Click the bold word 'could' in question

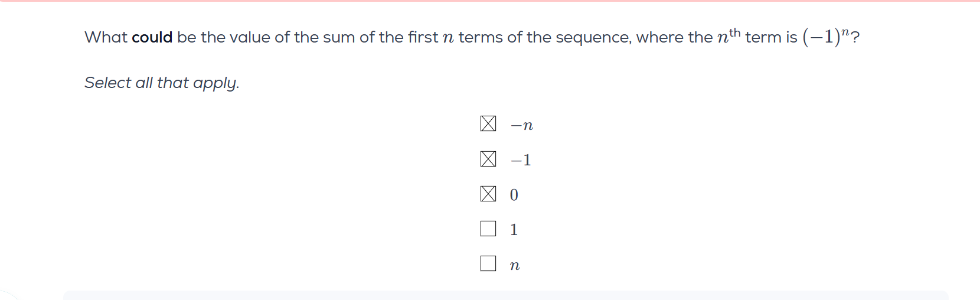pos(152,37)
